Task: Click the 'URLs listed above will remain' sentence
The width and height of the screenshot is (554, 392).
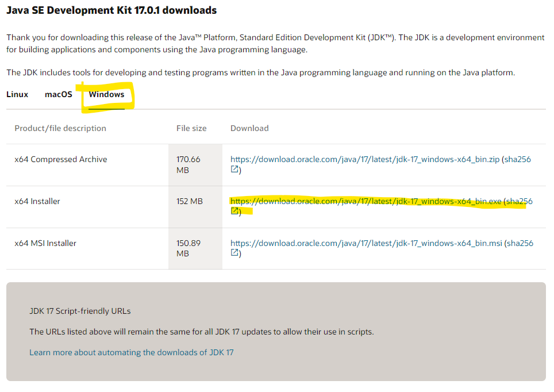Action: pyautogui.click(x=201, y=332)
